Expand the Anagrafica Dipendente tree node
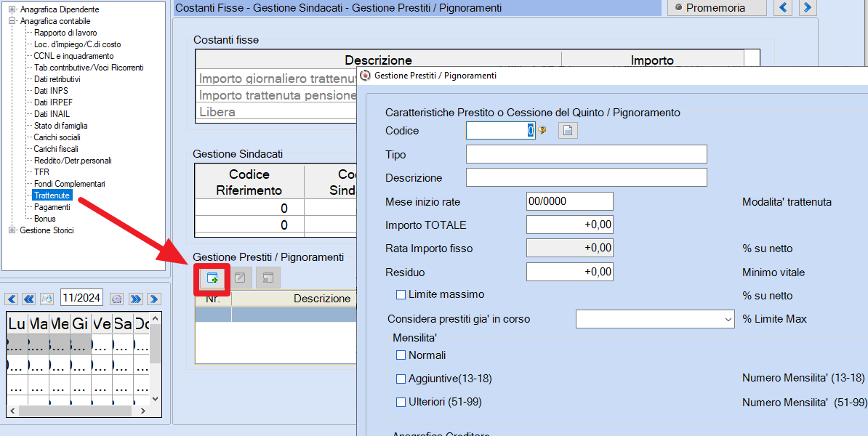 (x=12, y=9)
